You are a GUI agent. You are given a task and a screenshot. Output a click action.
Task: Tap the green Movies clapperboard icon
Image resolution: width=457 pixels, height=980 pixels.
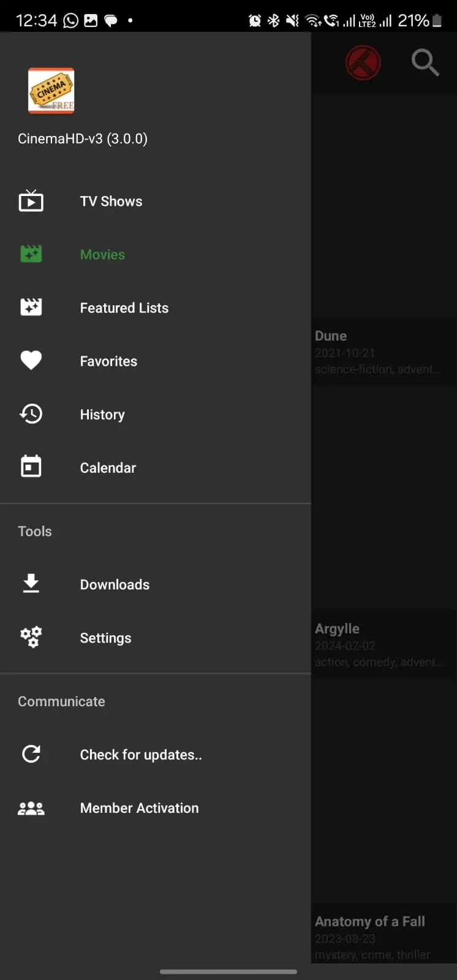coord(31,254)
